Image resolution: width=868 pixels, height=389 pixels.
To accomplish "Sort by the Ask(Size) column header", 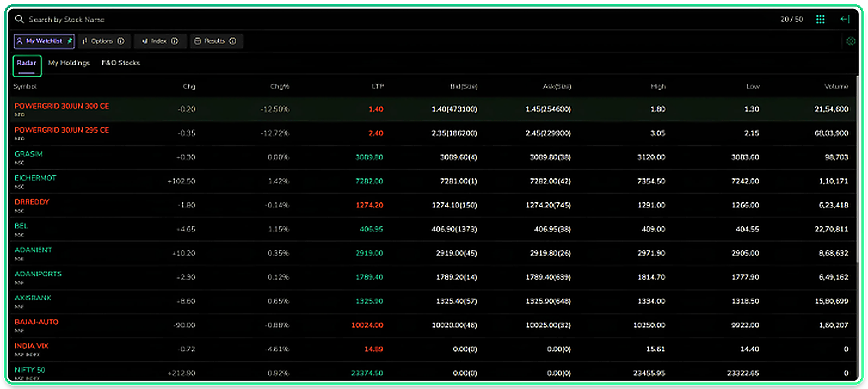I will pos(557,87).
